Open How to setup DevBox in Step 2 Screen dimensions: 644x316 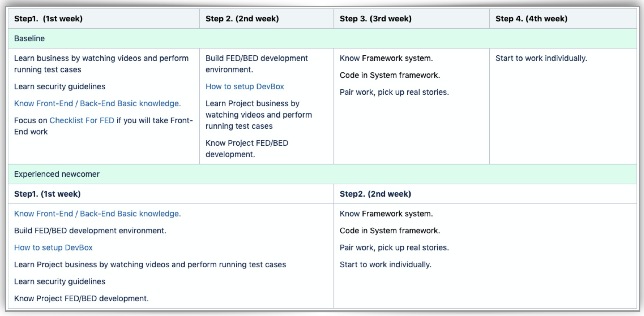point(245,86)
